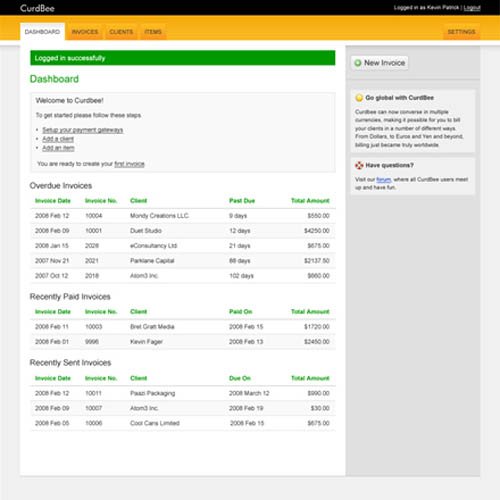Open the Setup your payment gateways link
The height and width of the screenshot is (500, 500).
(83, 130)
